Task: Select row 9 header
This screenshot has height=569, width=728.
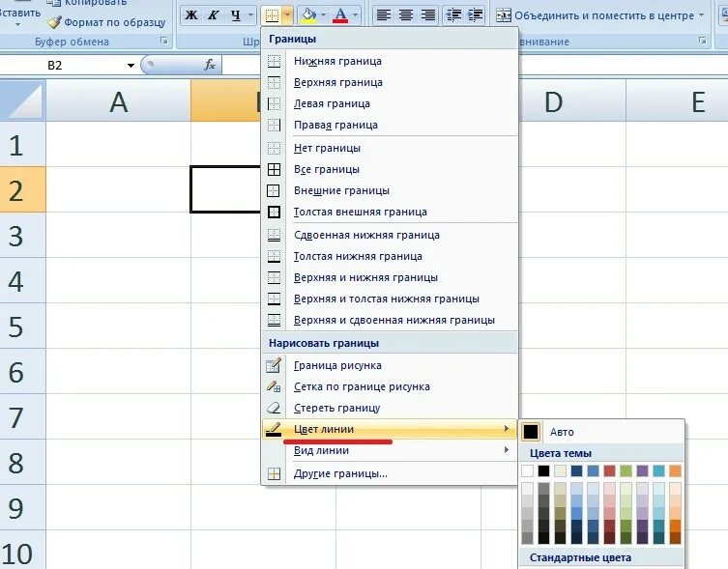Action: pos(23,508)
